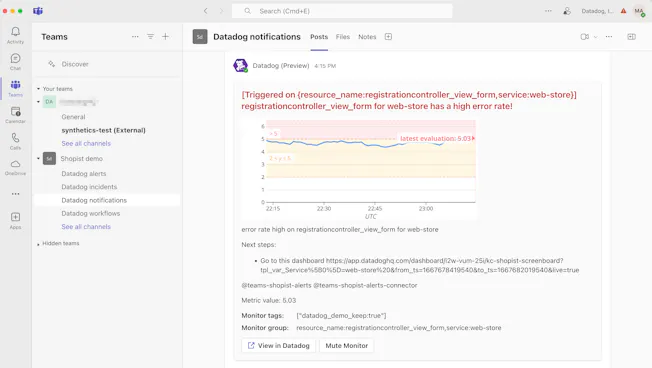Click the Datadog account label in title bar
Viewport: 652px width, 368px height.
tap(598, 11)
